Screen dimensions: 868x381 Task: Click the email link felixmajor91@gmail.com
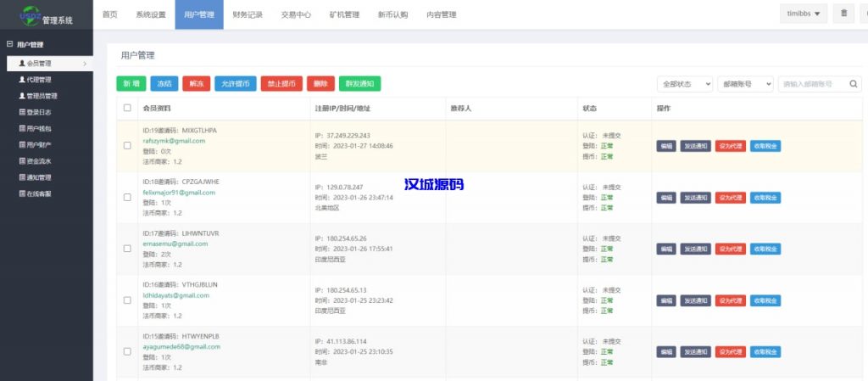[179, 193]
